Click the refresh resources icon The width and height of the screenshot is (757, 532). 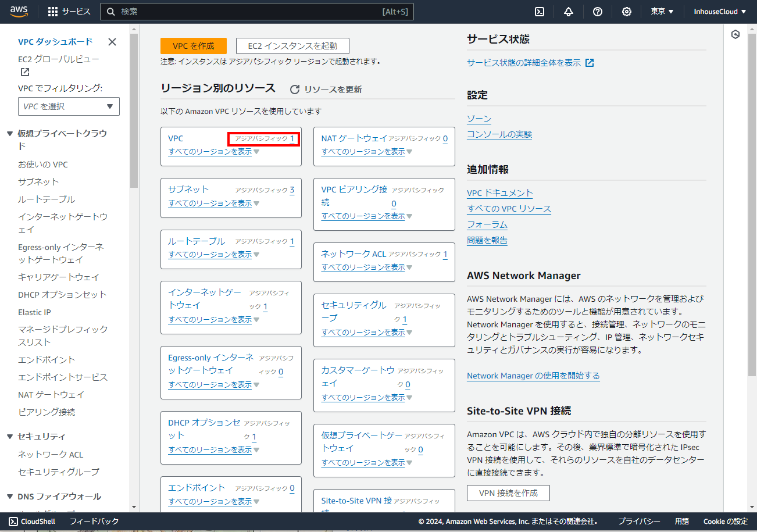(x=295, y=90)
